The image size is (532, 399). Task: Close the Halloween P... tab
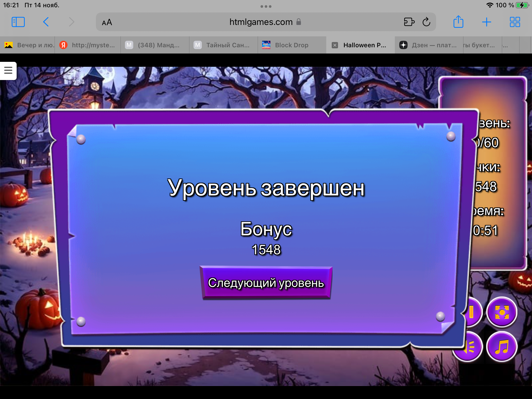pyautogui.click(x=335, y=45)
